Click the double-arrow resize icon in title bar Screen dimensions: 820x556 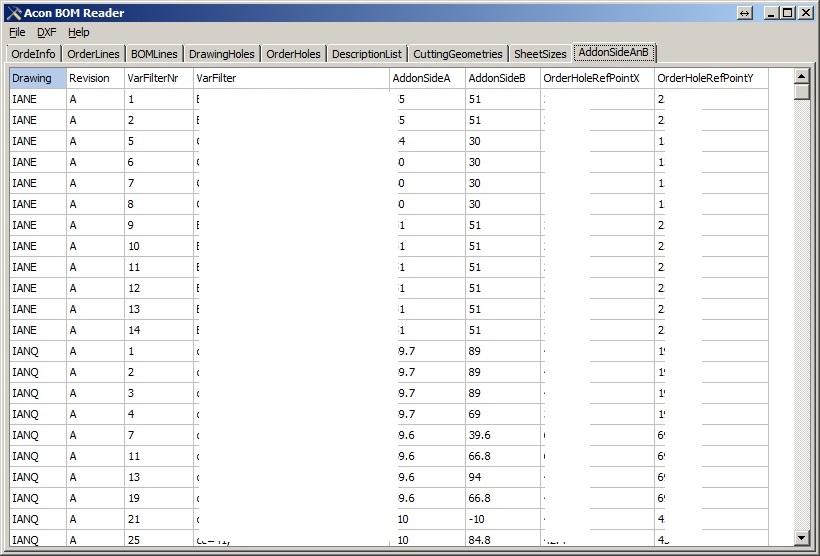pyautogui.click(x=744, y=12)
